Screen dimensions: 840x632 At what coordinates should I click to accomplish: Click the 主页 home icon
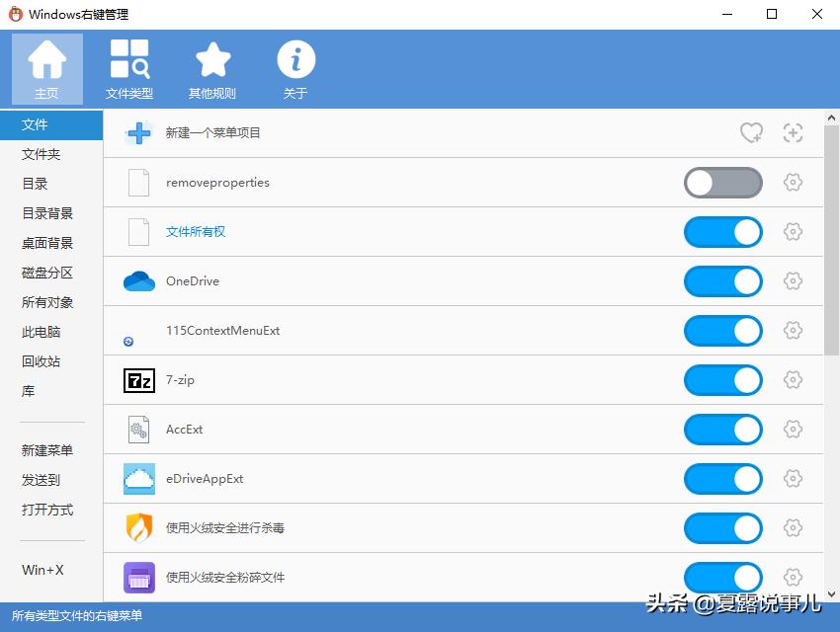pyautogui.click(x=46, y=61)
